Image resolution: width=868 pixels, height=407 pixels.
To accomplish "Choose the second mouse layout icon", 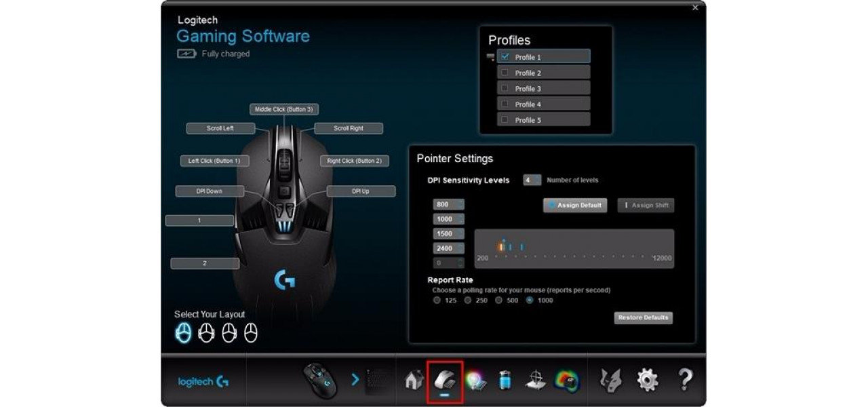I will click(x=206, y=332).
